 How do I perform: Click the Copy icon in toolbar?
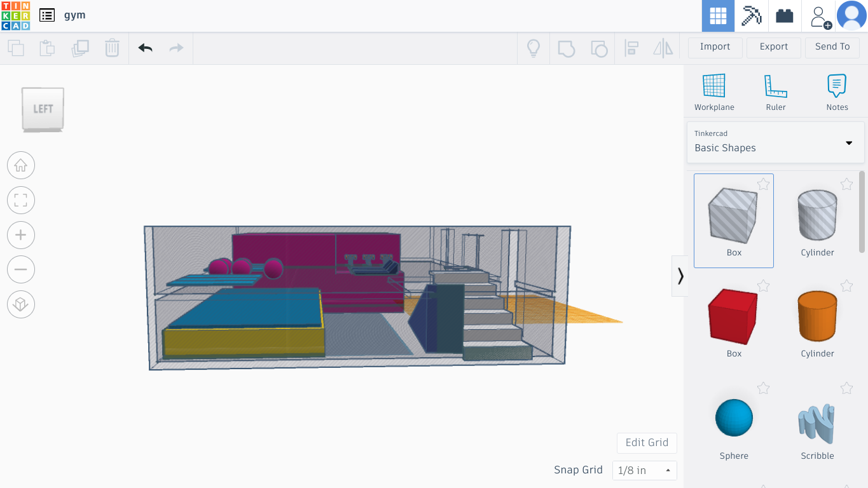point(16,48)
